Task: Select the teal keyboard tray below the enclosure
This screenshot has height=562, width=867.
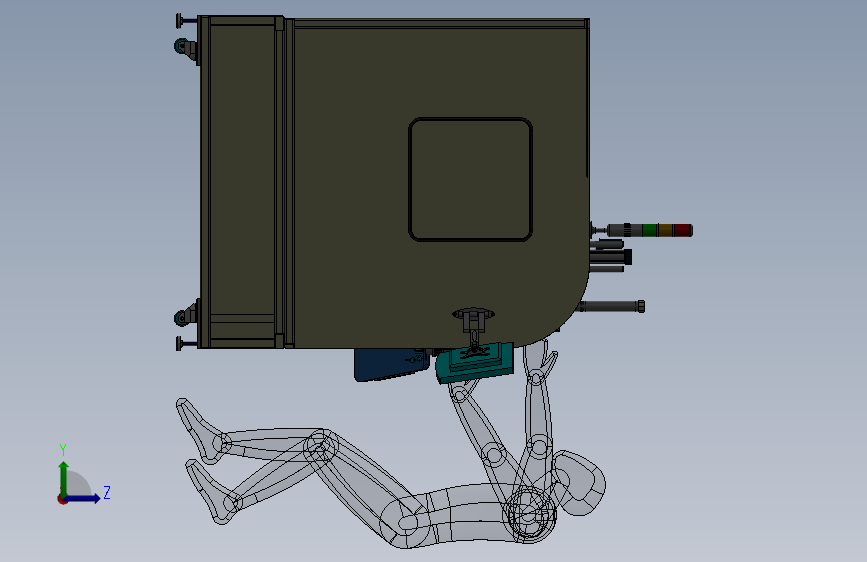Action: 475,362
